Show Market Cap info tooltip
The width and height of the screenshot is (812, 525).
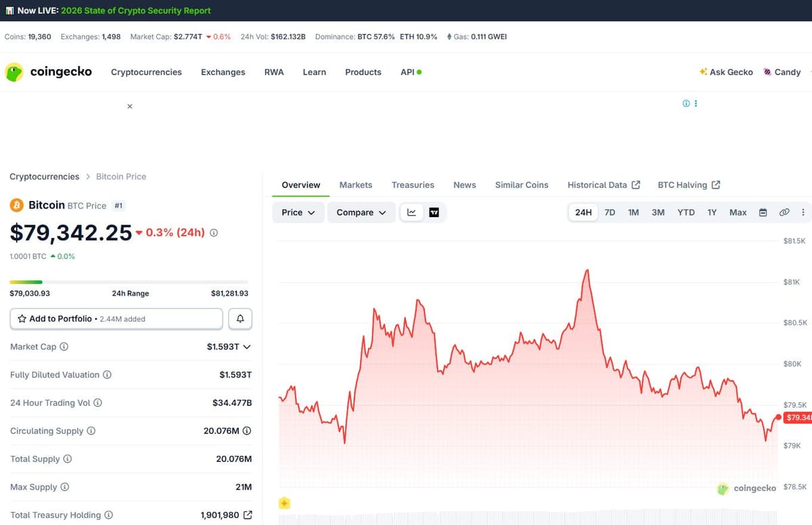64,346
